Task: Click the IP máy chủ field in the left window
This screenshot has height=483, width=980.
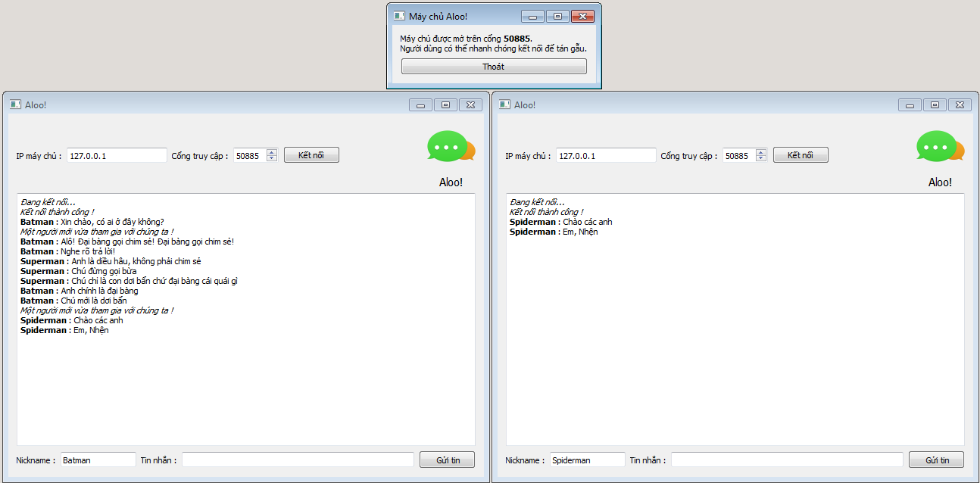Action: click(117, 155)
